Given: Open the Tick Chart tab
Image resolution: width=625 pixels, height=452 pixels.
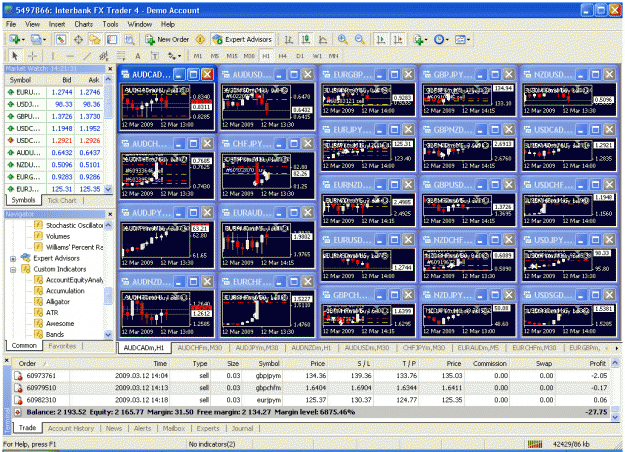Looking at the screenshot, I should click(62, 200).
